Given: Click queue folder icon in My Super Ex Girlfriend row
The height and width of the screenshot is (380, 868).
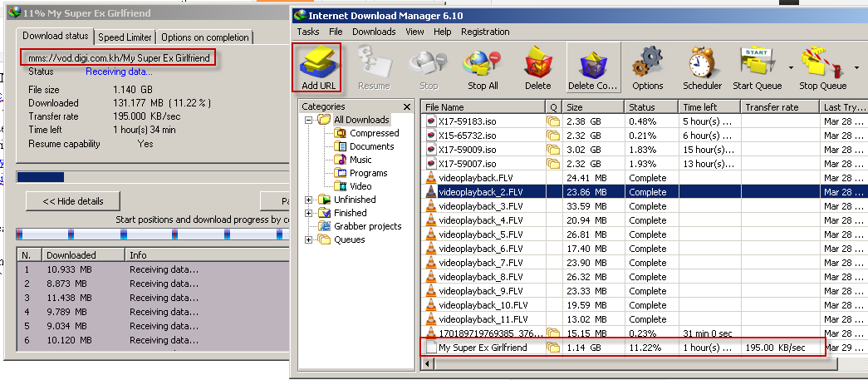Looking at the screenshot, I should click(x=553, y=348).
